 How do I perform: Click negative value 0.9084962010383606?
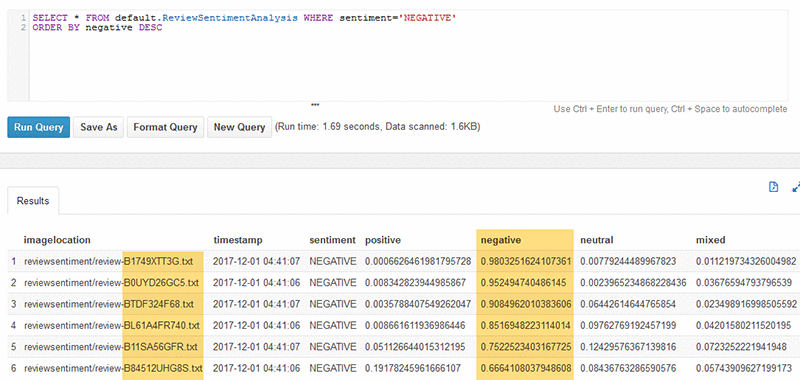pos(526,304)
